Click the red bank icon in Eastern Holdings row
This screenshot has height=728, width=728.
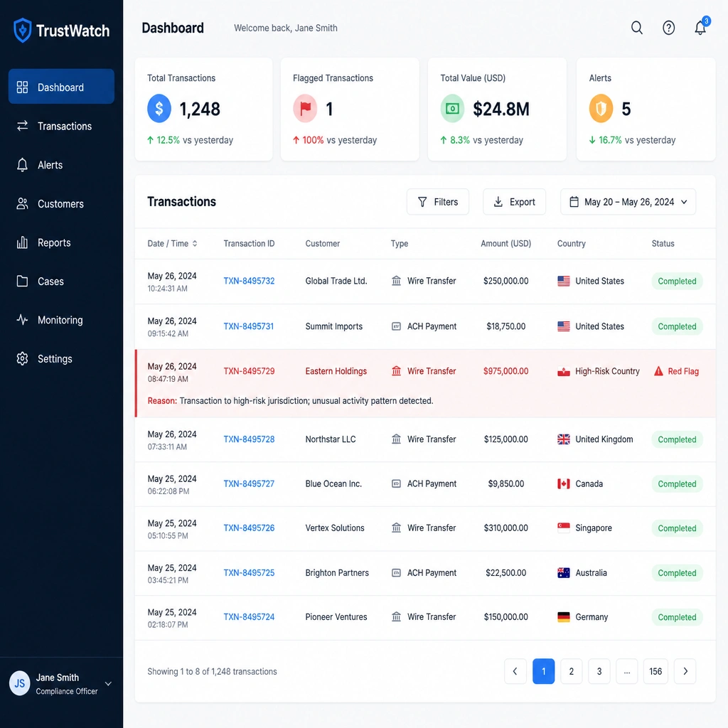point(396,371)
